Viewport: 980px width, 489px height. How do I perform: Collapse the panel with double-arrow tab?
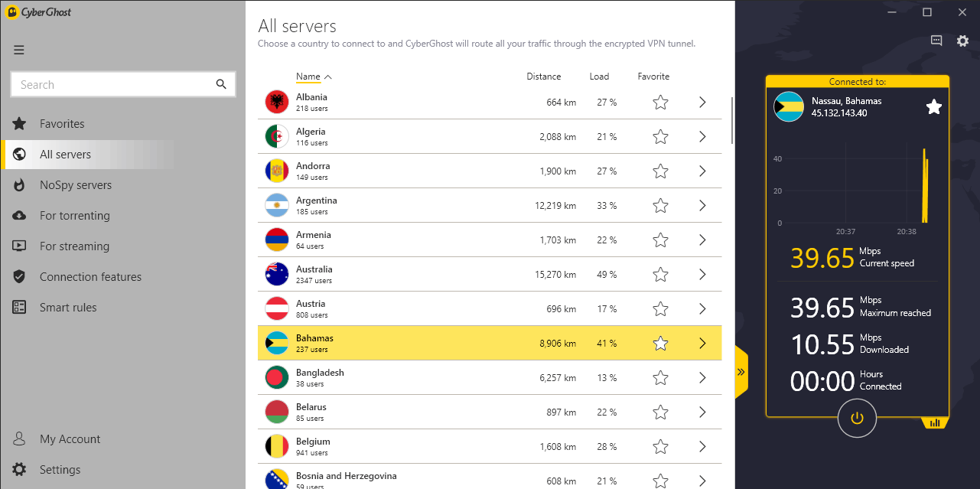[x=741, y=372]
